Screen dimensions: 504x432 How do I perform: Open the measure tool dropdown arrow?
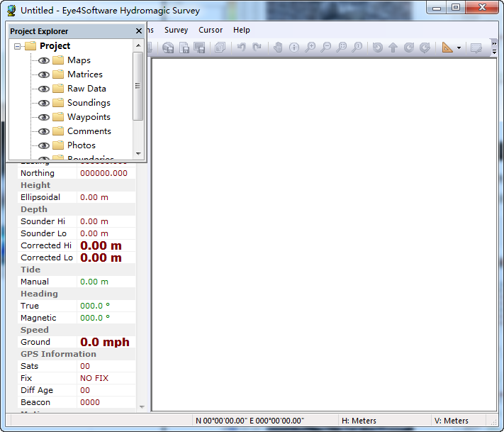[x=459, y=48]
